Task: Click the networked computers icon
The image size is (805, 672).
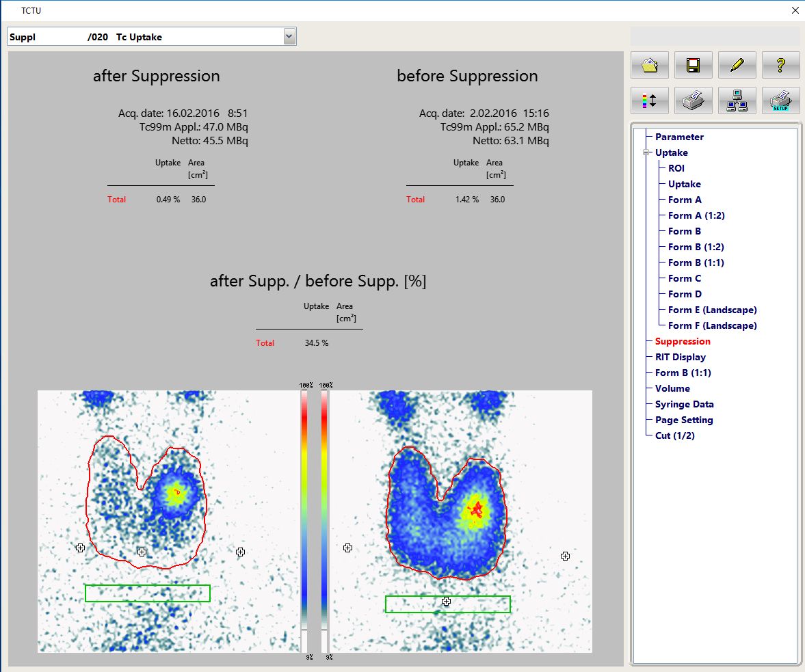Action: 737,100
